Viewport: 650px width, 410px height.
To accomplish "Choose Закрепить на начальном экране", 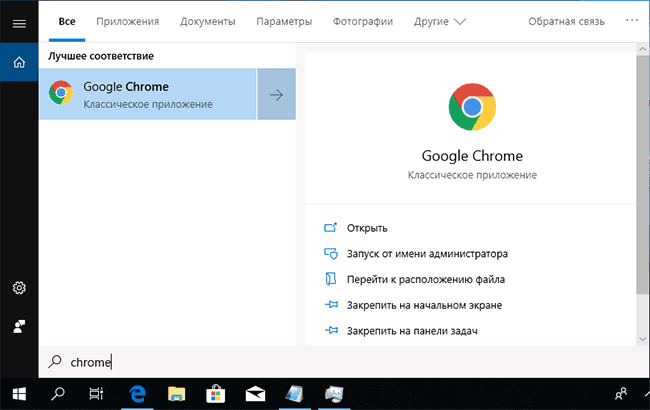I will point(424,306).
